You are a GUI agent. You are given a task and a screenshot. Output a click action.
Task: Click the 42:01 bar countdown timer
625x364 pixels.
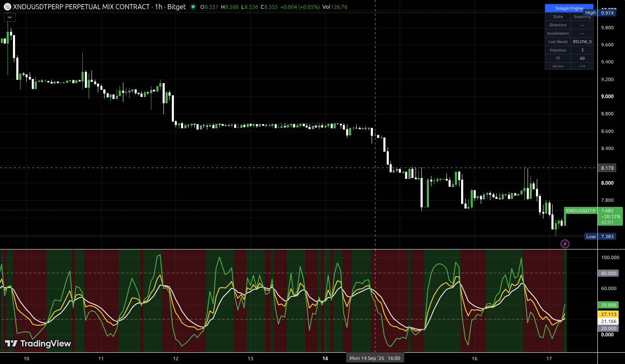pyautogui.click(x=607, y=222)
